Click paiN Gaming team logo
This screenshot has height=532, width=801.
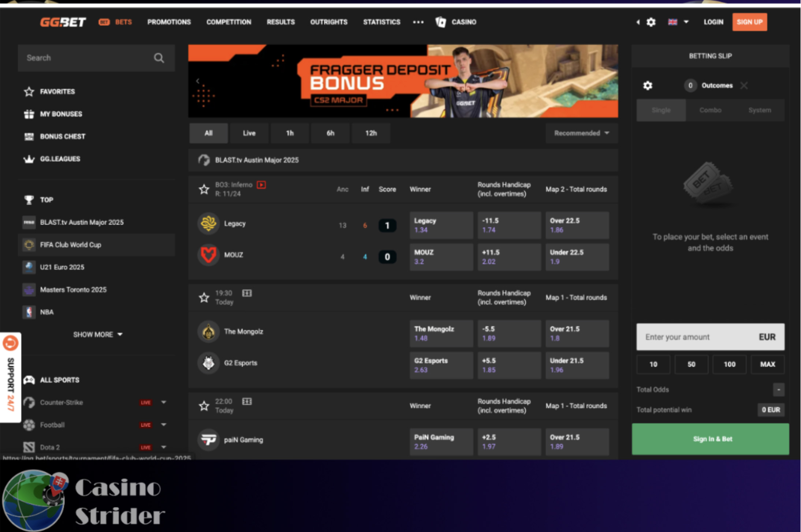point(208,440)
